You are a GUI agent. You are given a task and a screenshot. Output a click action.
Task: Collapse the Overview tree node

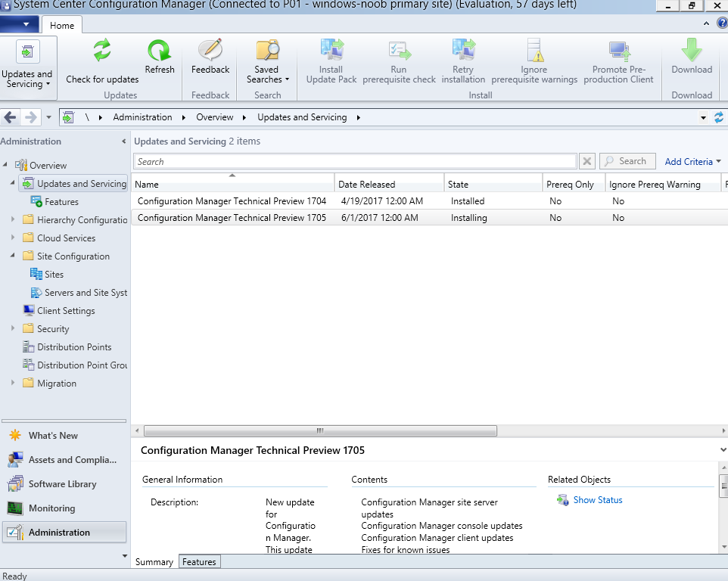(5, 165)
